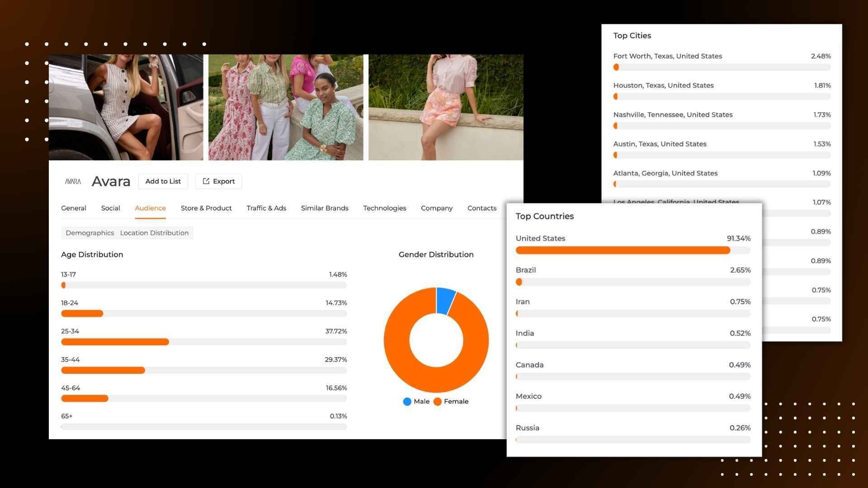Click the Avara brand logo icon
Image resolution: width=868 pixels, height=488 pixels.
coord(73,182)
